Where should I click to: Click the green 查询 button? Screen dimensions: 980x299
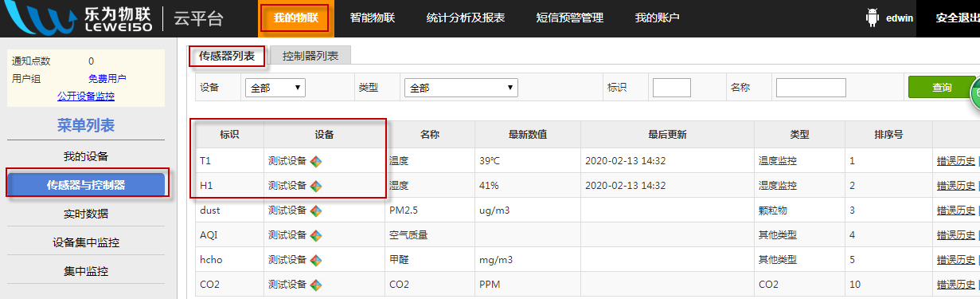[942, 87]
